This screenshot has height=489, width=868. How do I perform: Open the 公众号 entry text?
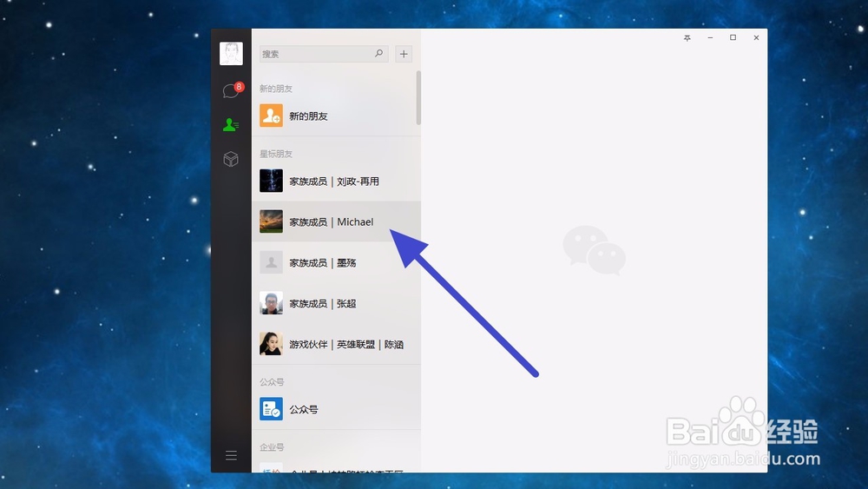pyautogui.click(x=303, y=410)
